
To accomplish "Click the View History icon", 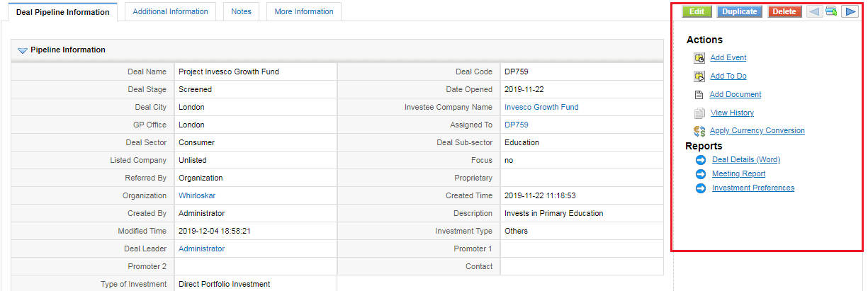I will pyautogui.click(x=699, y=113).
